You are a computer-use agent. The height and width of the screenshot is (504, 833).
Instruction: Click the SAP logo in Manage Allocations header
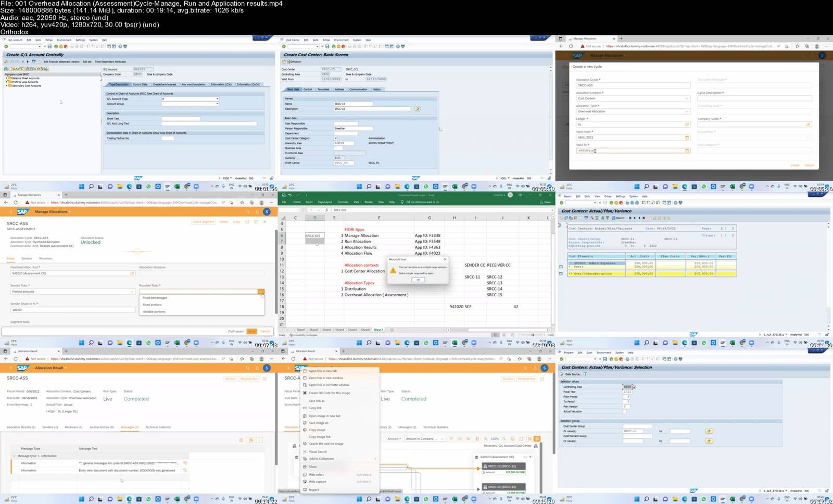22,212
